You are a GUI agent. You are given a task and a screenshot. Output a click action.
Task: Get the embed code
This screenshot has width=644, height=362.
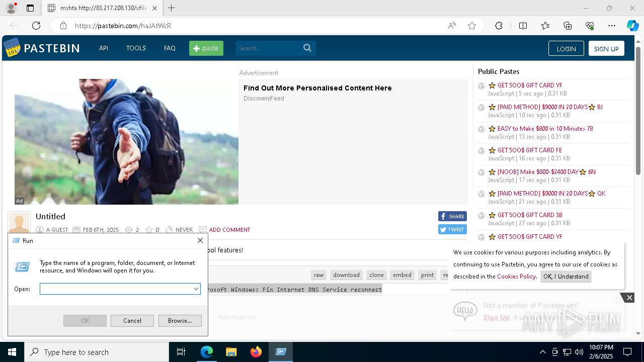402,275
